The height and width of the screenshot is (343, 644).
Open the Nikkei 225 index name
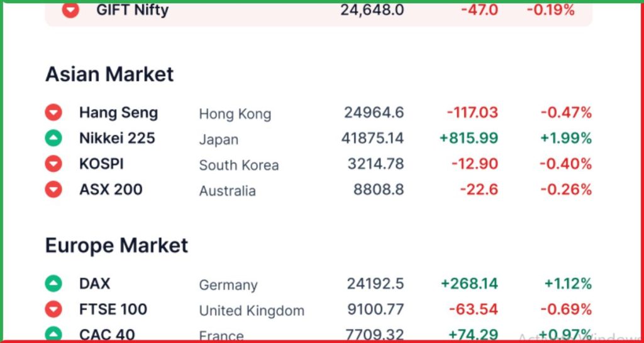point(117,138)
